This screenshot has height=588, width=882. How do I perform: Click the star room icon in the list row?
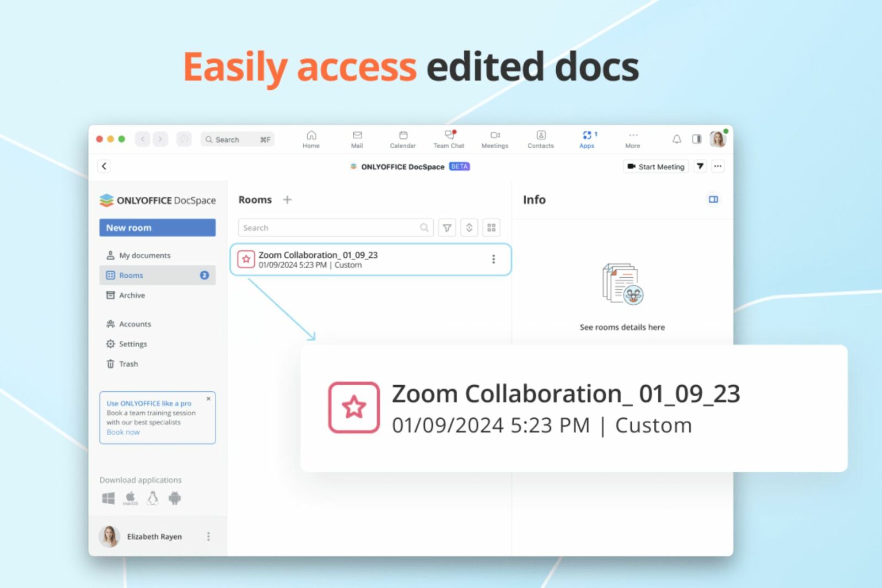246,259
